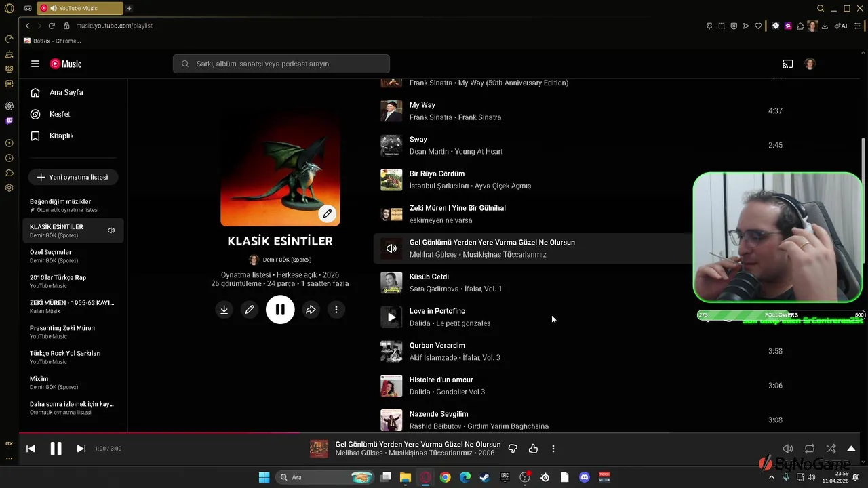Open Discord from the Windows taskbar
The image size is (868, 488).
pyautogui.click(x=585, y=477)
